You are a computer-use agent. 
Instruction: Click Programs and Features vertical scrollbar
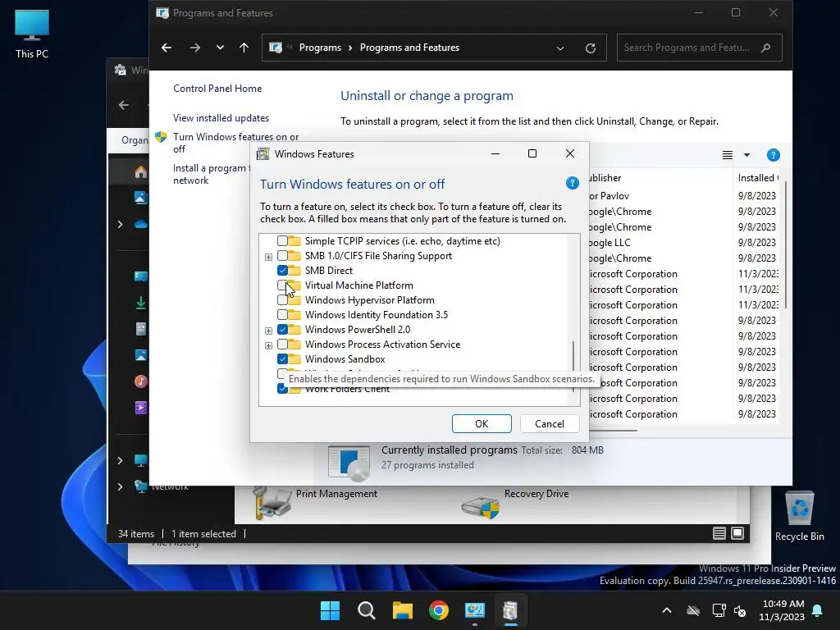786,245
